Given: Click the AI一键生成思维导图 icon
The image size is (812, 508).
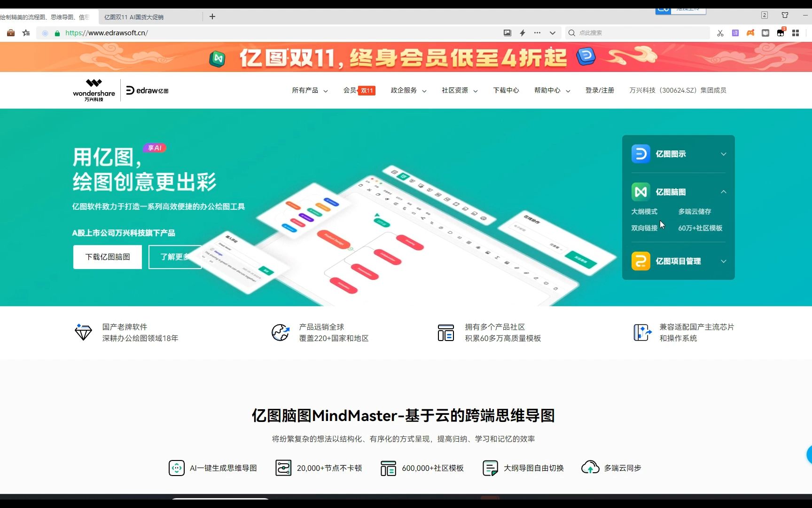Looking at the screenshot, I should tap(176, 468).
